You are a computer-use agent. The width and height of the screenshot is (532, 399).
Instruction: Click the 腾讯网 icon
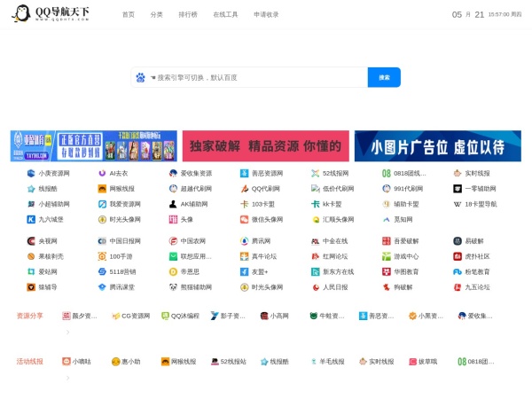245,241
